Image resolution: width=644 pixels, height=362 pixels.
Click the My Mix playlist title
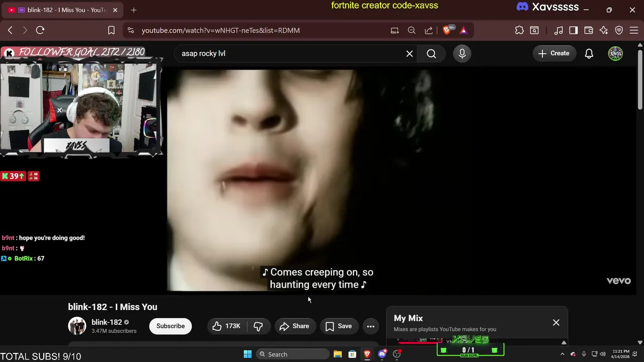tap(408, 318)
